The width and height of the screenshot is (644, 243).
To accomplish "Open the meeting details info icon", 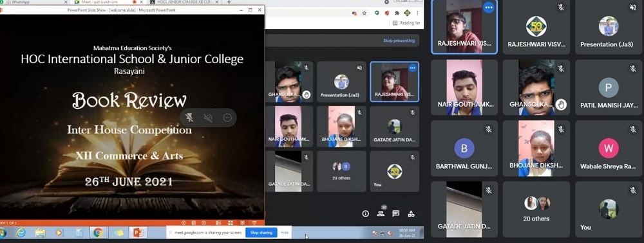I will [x=366, y=213].
